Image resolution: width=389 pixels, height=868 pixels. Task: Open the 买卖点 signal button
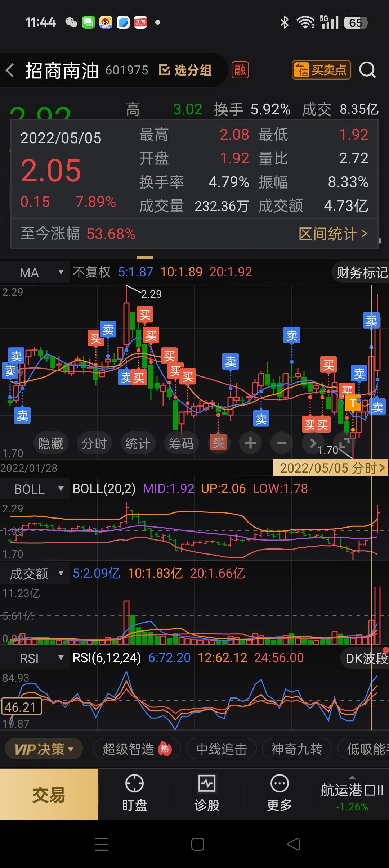[321, 70]
